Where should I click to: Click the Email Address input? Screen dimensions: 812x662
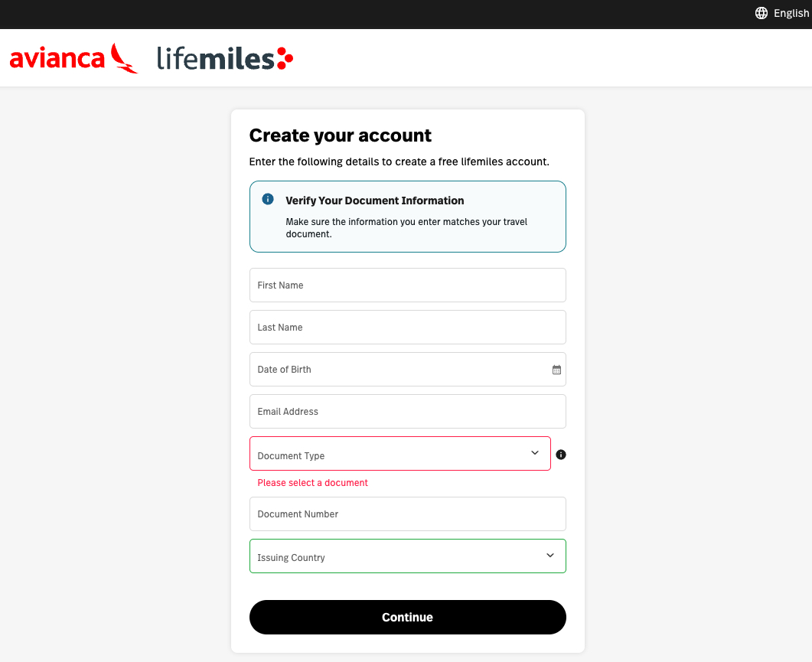(x=407, y=412)
